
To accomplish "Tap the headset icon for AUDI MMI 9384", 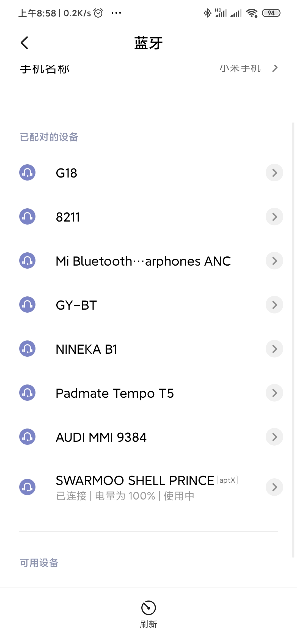I will 27,437.
